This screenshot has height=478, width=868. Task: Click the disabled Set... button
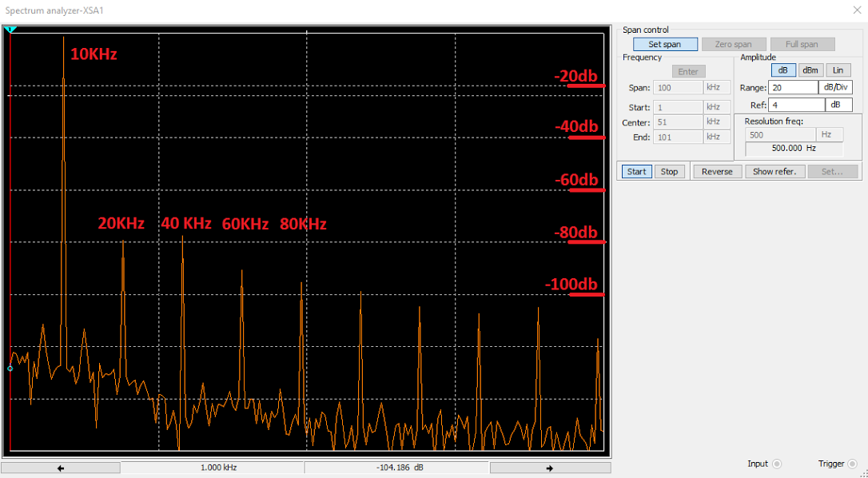click(x=833, y=172)
